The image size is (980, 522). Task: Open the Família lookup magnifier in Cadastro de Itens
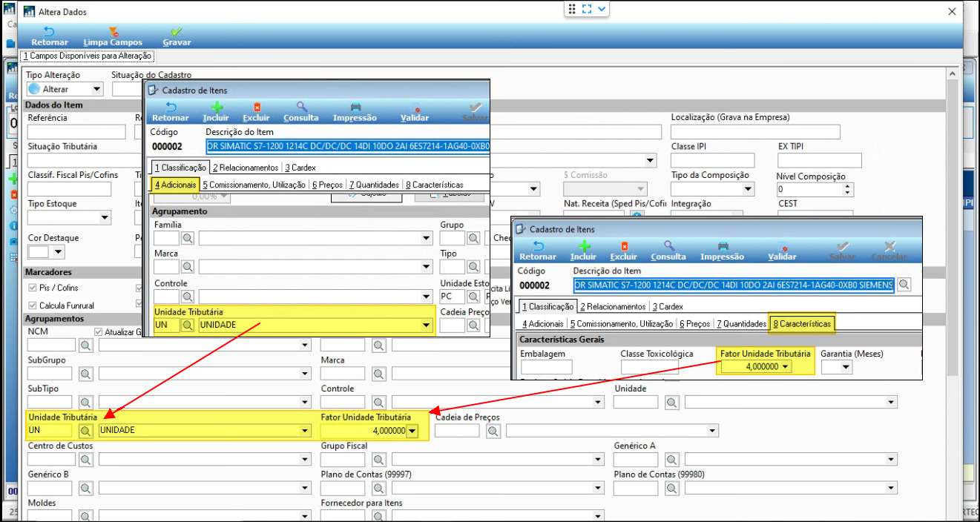[x=188, y=238]
